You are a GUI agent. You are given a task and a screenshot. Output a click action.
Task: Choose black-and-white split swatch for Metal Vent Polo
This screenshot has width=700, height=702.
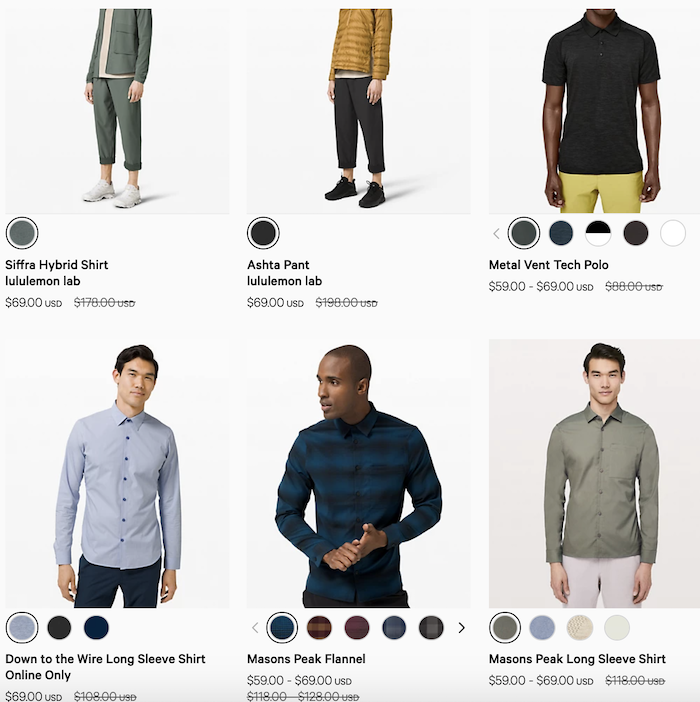(598, 233)
